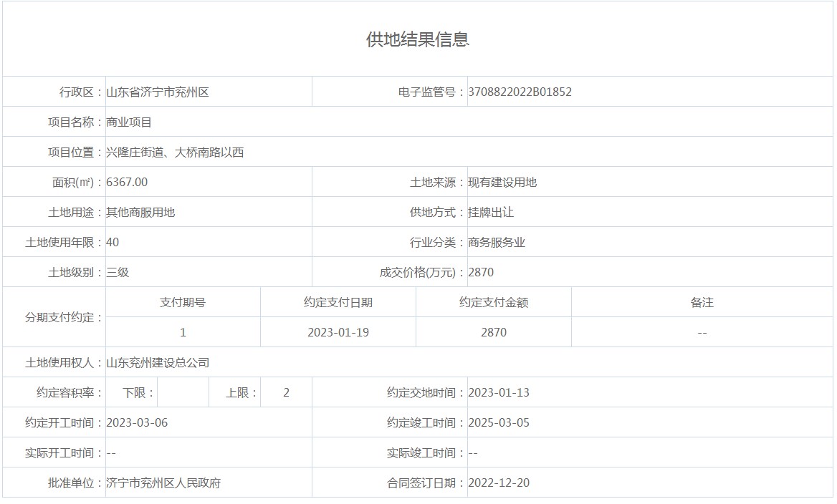The height and width of the screenshot is (504, 837).
Task: Click the project name 商业项目
Action: pos(129,122)
